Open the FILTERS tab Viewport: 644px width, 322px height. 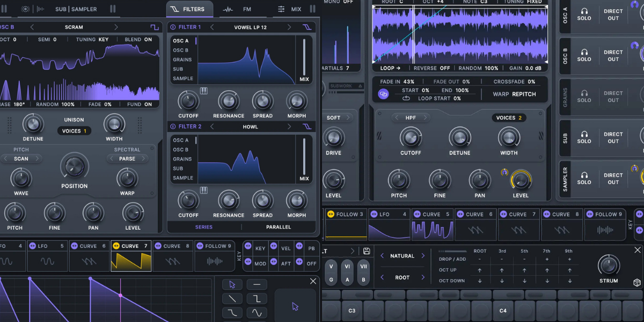189,9
